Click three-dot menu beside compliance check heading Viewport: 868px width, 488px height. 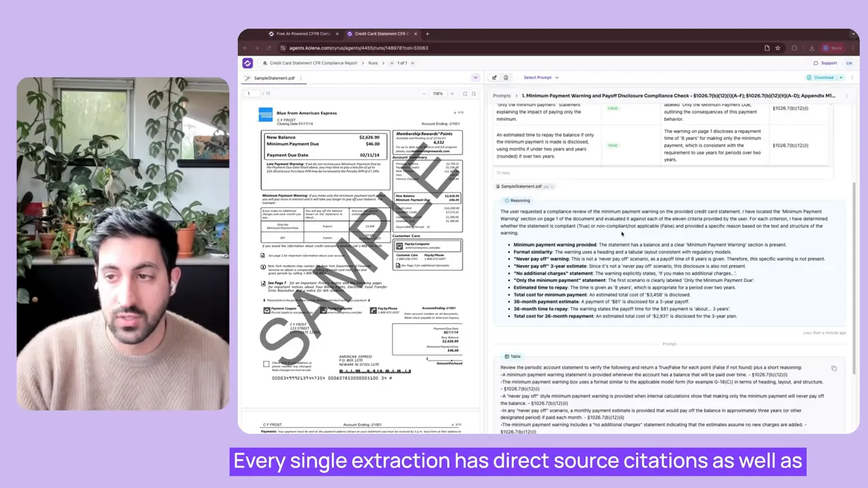pos(846,96)
